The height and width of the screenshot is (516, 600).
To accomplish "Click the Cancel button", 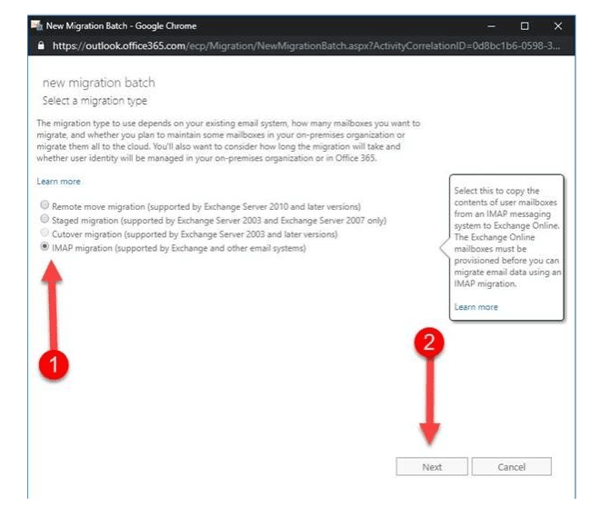I will pos(511,467).
